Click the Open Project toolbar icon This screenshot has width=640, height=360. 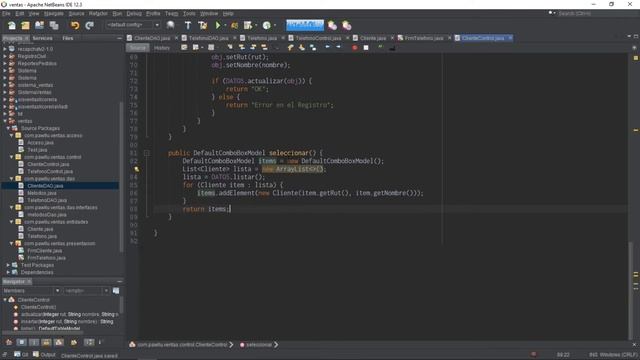click(40, 25)
